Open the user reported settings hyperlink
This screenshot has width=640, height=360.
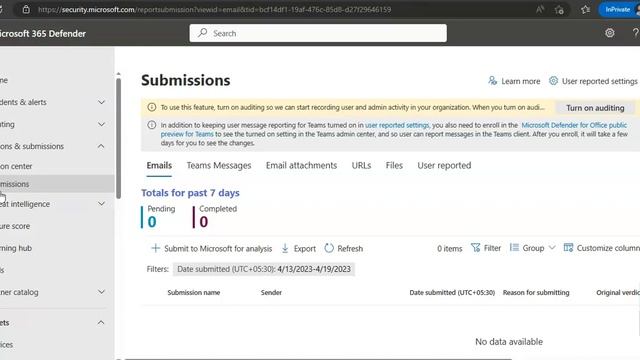click(397, 125)
